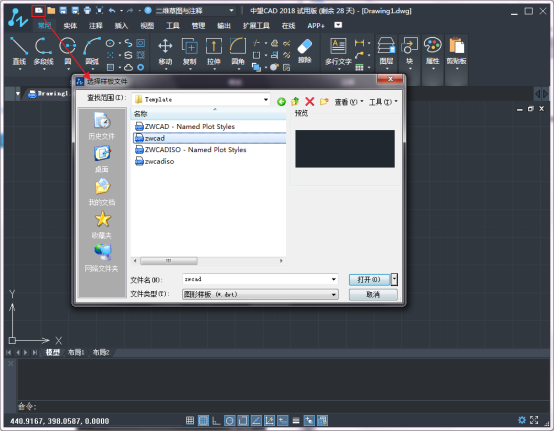Click the green back arrow in dialog

[x=281, y=102]
